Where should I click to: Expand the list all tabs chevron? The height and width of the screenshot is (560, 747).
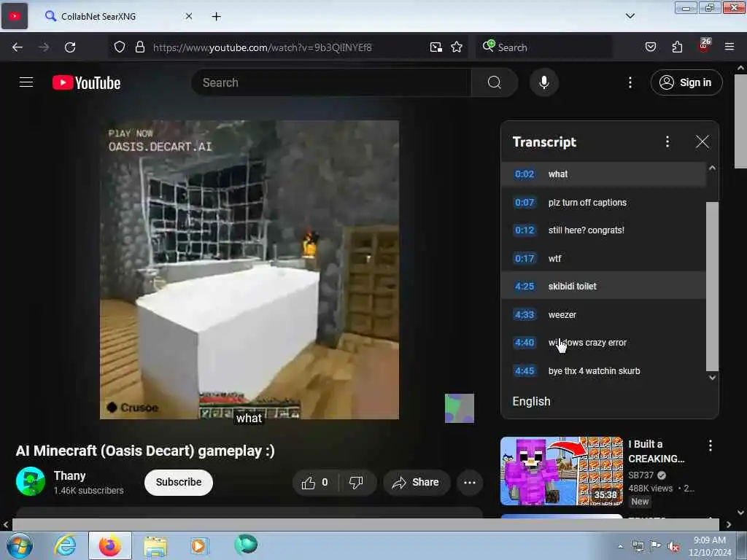point(630,16)
